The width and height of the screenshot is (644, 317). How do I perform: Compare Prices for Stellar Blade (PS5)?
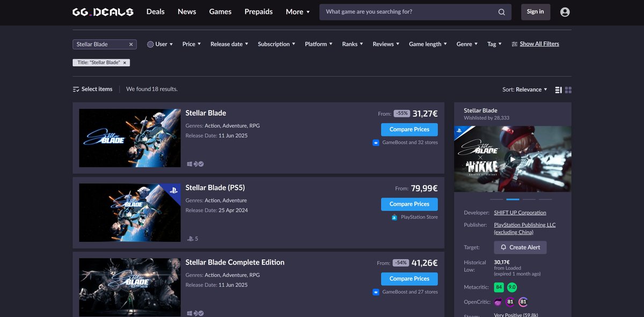(x=409, y=204)
